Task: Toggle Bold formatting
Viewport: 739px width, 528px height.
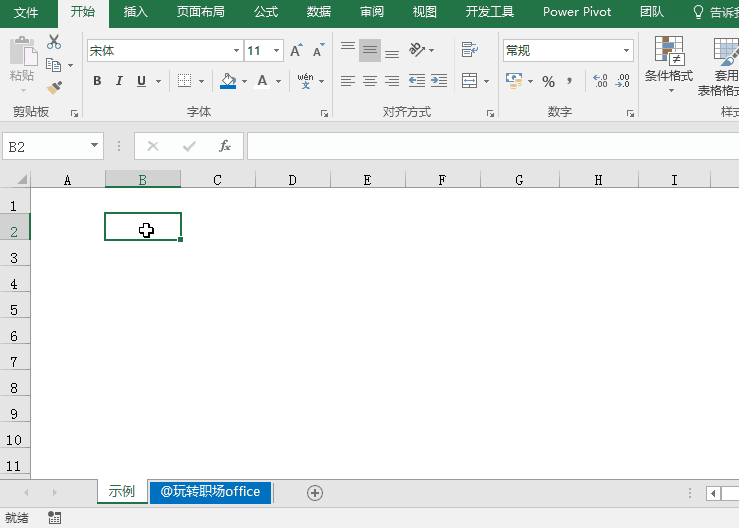Action: [x=97, y=81]
